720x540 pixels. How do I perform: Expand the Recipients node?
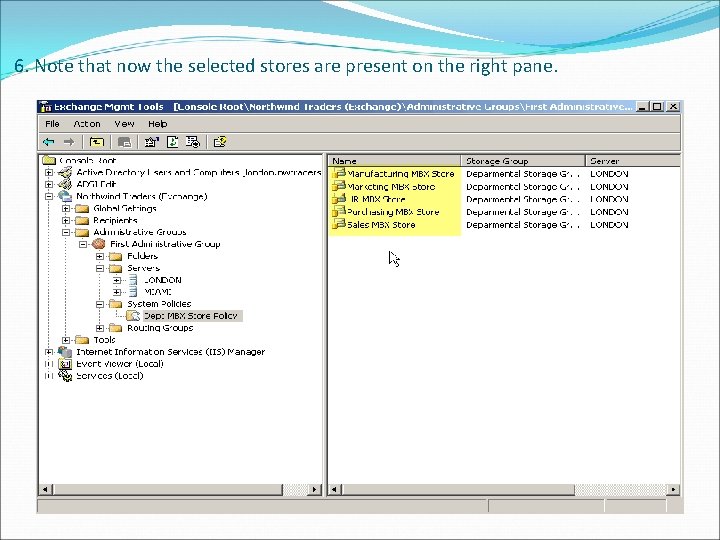(x=66, y=220)
